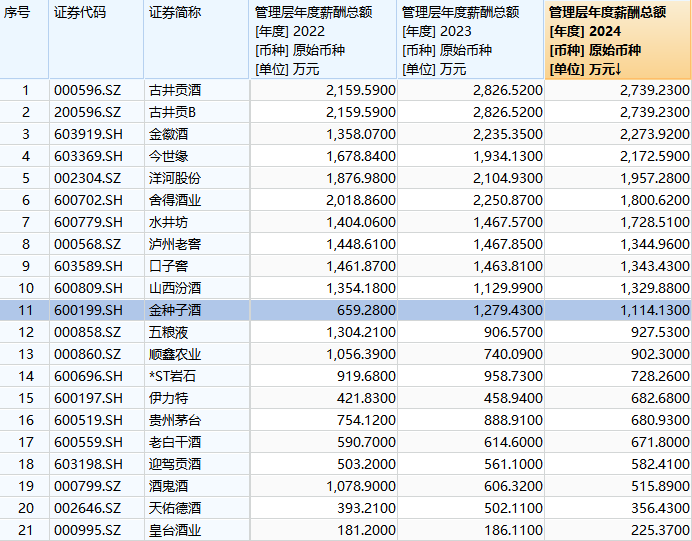The width and height of the screenshot is (692, 541).
Task: Select row number 21
Action: tap(25, 531)
